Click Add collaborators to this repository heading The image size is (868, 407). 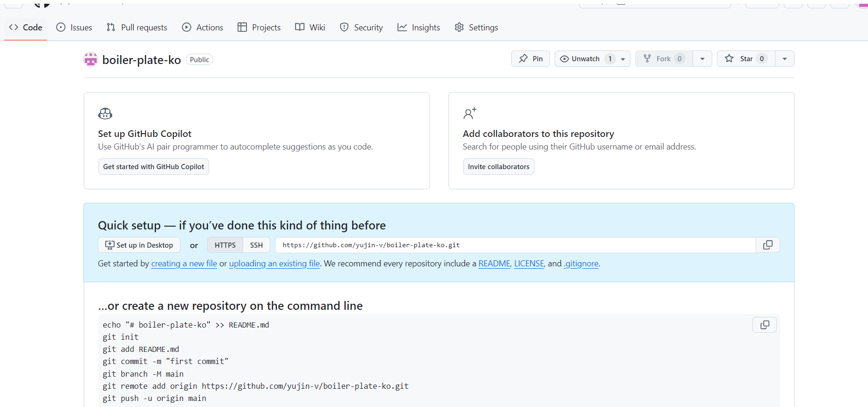(x=538, y=134)
